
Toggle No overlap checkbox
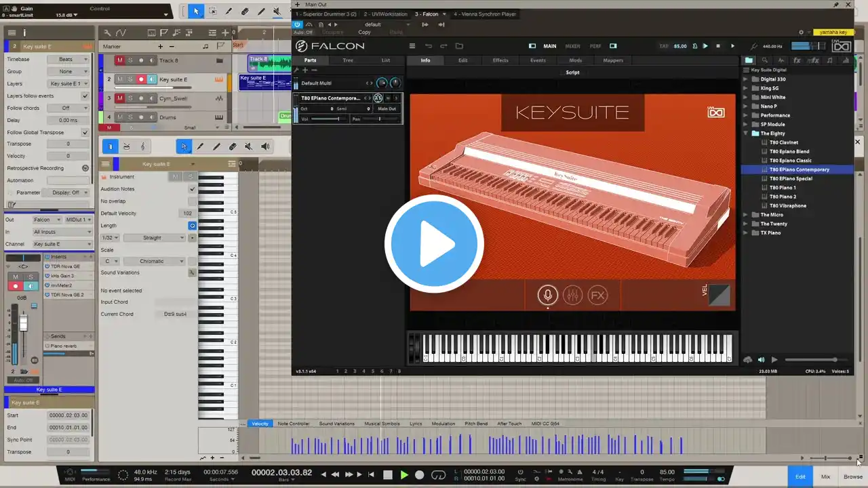click(193, 201)
